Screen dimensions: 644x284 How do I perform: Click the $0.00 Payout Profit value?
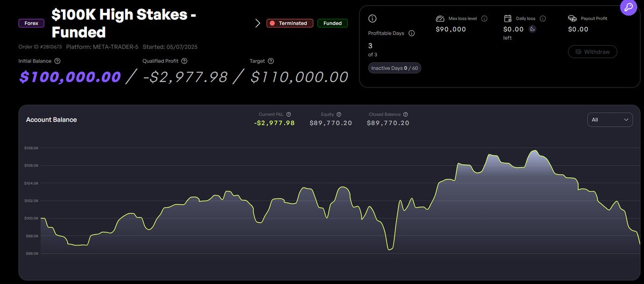(579, 29)
